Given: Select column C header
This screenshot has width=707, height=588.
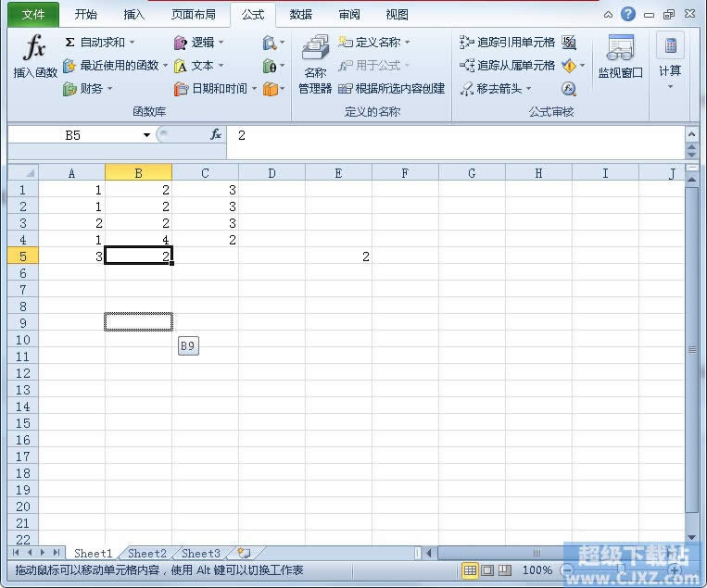Looking at the screenshot, I should click(205, 173).
